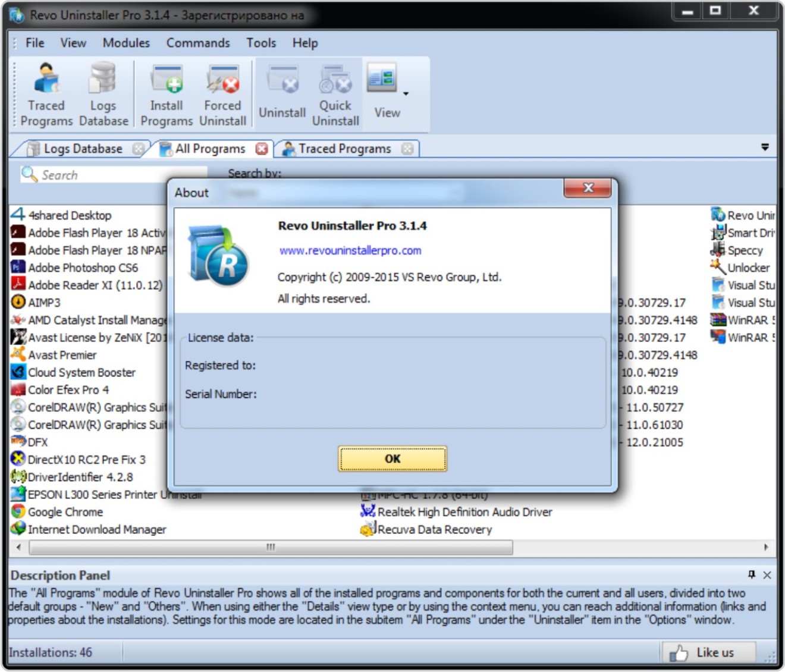
Task: Open the Traced Programs toolbar module
Action: point(46,95)
